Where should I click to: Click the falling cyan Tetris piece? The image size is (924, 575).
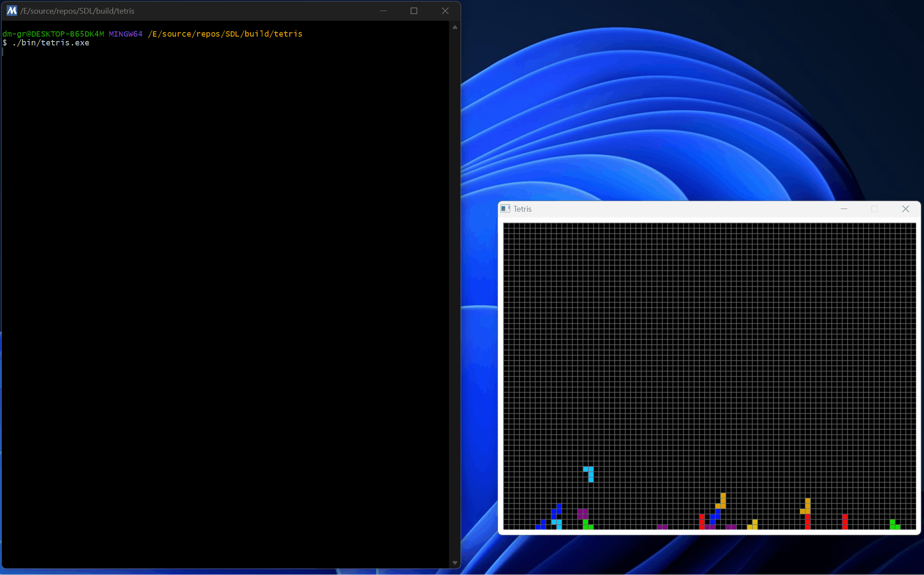point(591,474)
